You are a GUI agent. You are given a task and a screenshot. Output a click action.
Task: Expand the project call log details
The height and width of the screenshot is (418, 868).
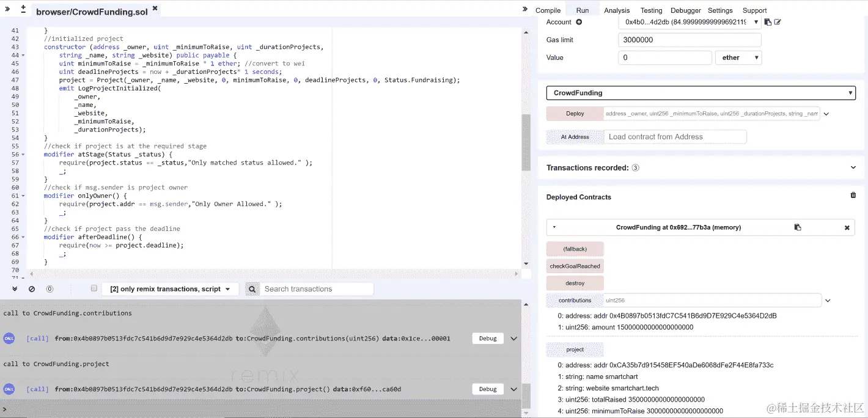tap(513, 389)
